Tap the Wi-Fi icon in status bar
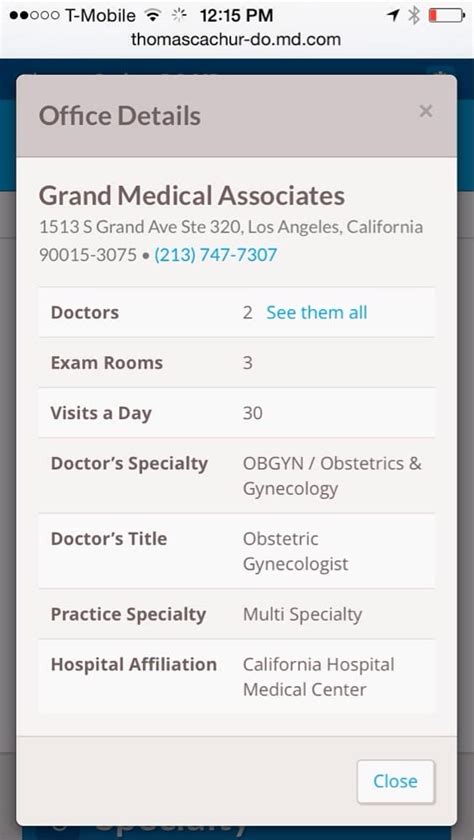The image size is (474, 840). coord(153,16)
